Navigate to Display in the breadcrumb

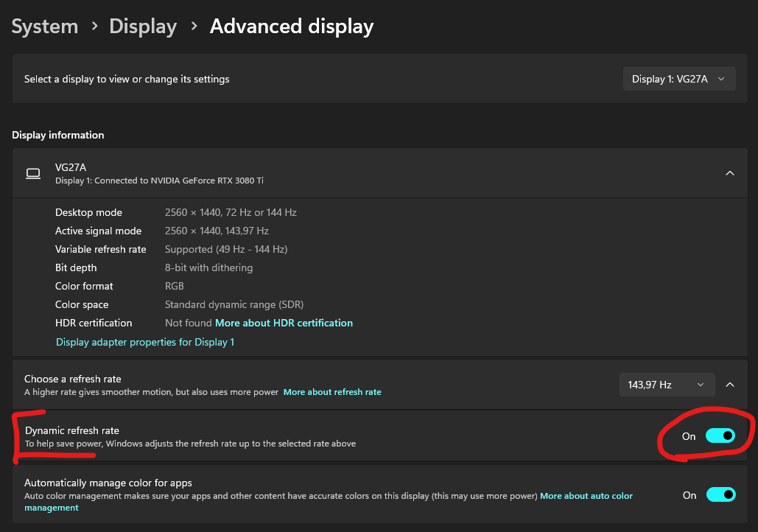(143, 27)
